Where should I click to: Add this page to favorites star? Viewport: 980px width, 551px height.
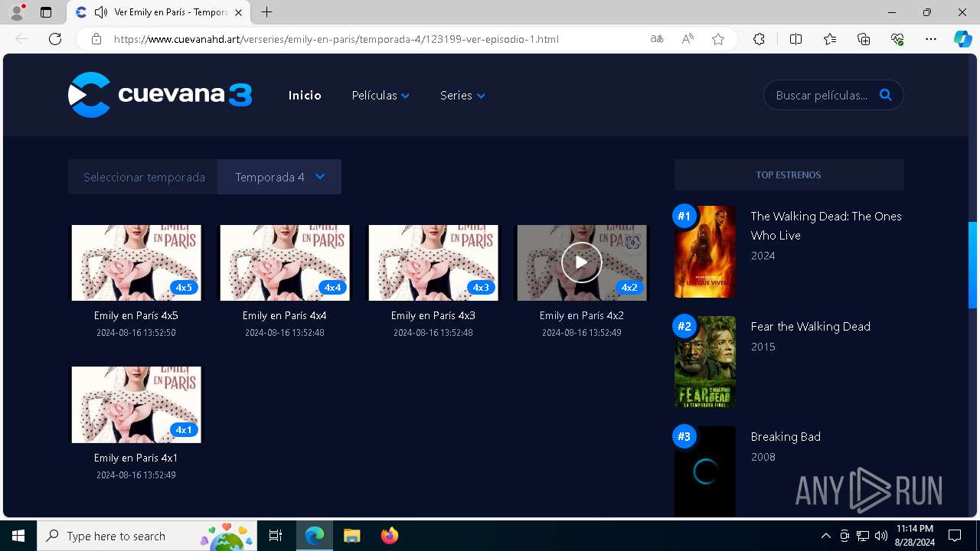(718, 39)
